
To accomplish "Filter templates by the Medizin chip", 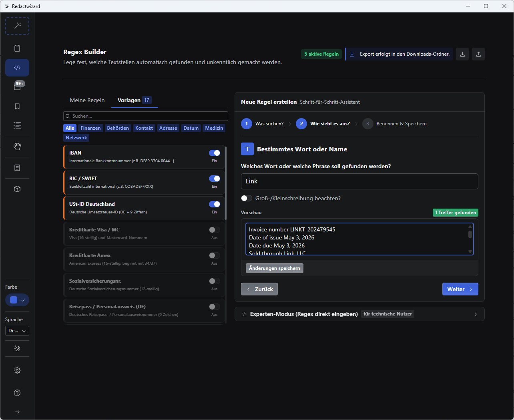I will 214,128.
